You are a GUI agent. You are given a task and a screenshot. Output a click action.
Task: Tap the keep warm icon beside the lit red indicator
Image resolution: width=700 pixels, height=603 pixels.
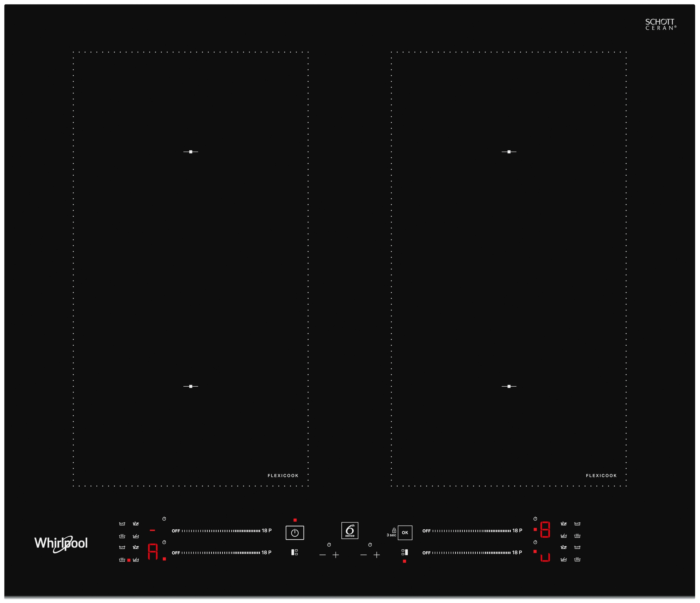122,560
